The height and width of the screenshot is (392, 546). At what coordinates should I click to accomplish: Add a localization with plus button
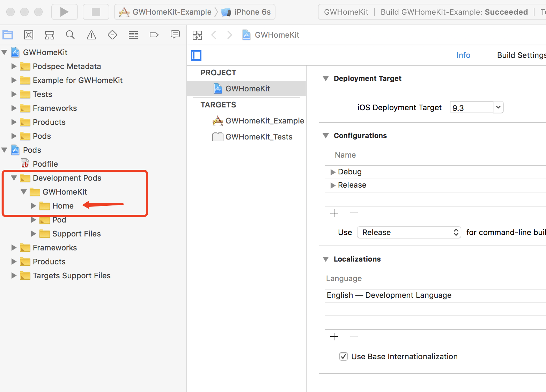[x=334, y=337]
